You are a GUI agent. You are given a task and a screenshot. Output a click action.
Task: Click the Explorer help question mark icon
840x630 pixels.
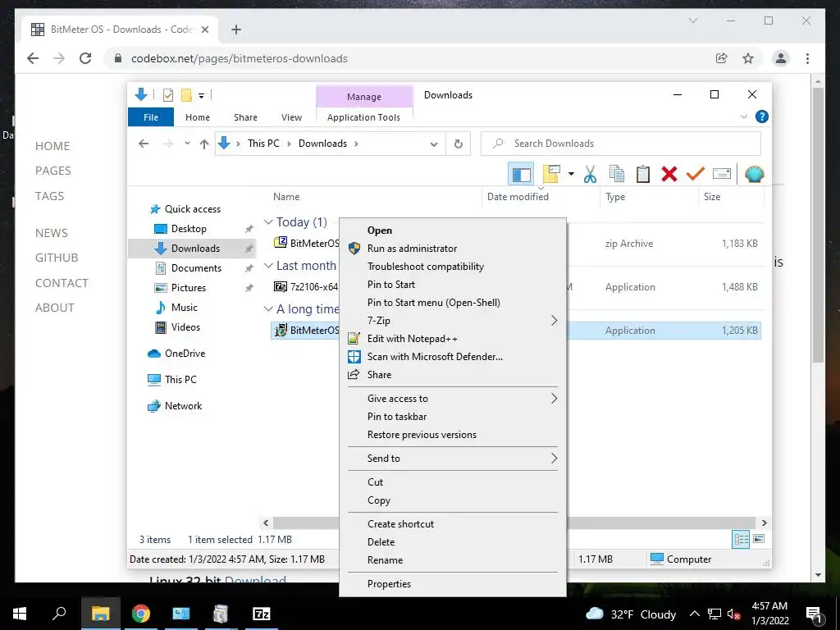(x=761, y=116)
